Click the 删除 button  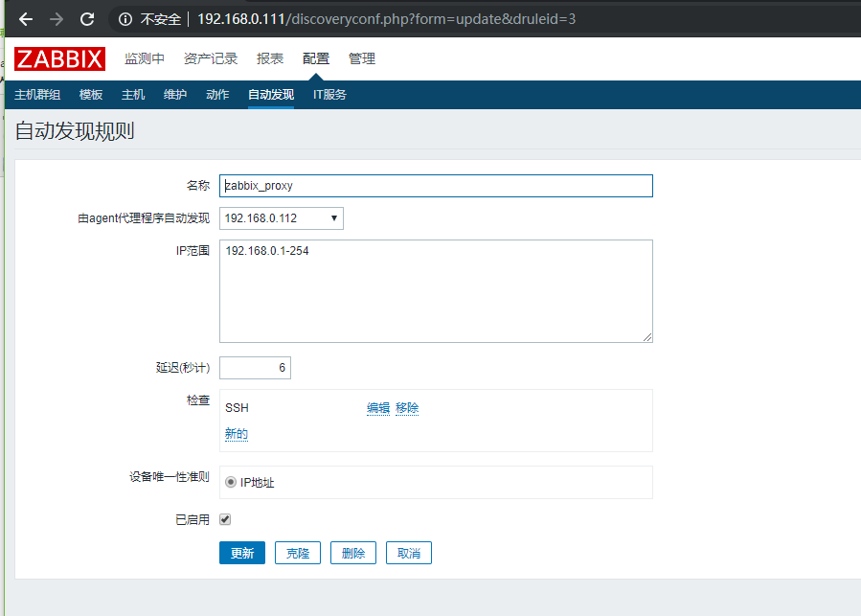tap(353, 553)
